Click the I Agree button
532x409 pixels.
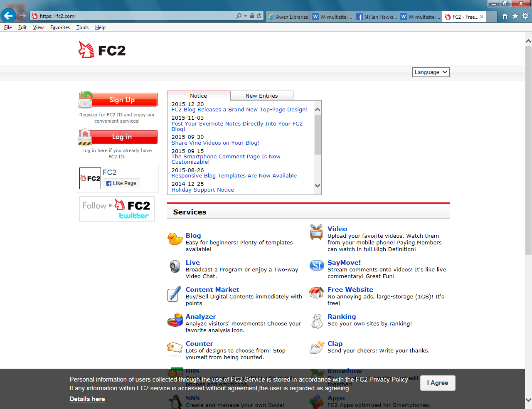(438, 383)
